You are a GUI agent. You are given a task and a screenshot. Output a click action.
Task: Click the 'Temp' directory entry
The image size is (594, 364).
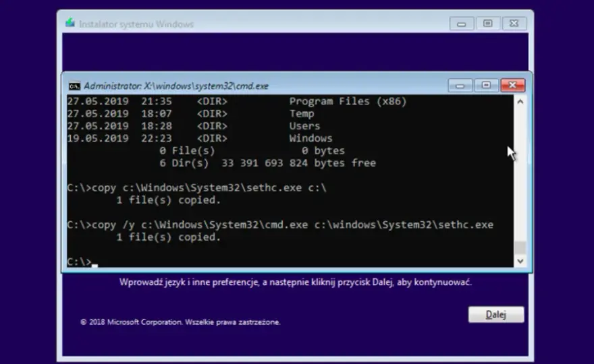pos(302,114)
